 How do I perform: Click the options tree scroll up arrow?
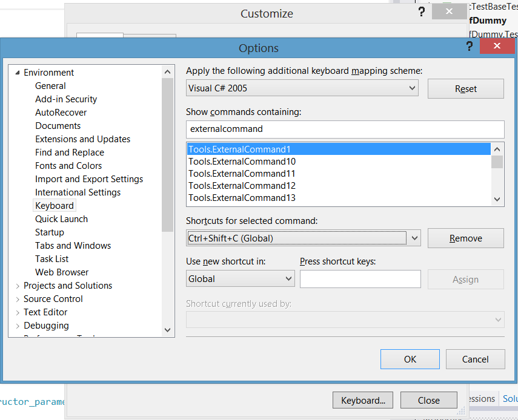pyautogui.click(x=167, y=71)
